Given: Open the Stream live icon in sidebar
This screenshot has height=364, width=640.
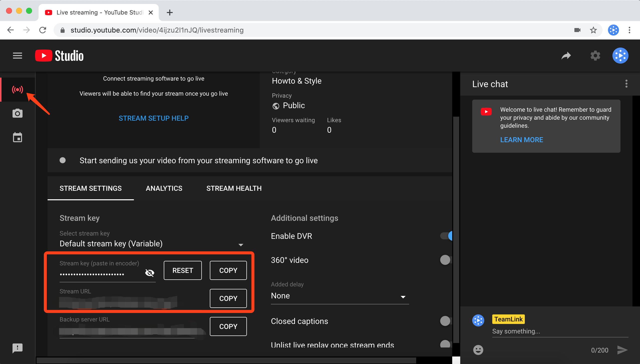Looking at the screenshot, I should (18, 89).
